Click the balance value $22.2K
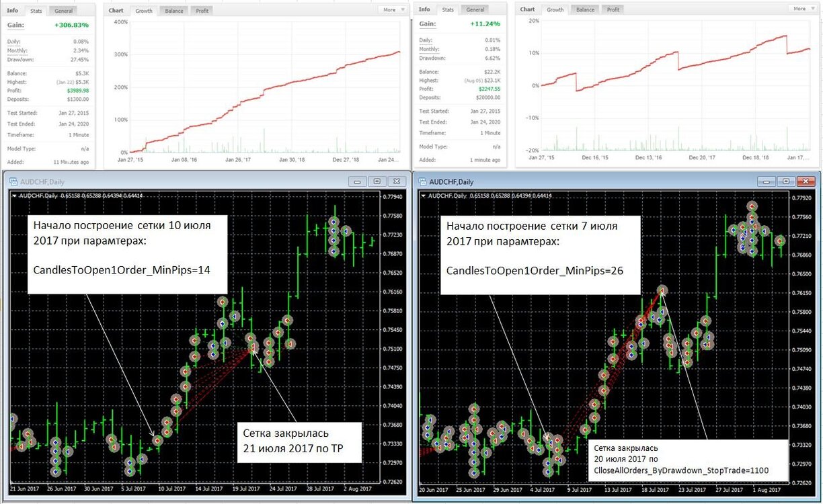This screenshot has height=504, width=823. tap(492, 71)
